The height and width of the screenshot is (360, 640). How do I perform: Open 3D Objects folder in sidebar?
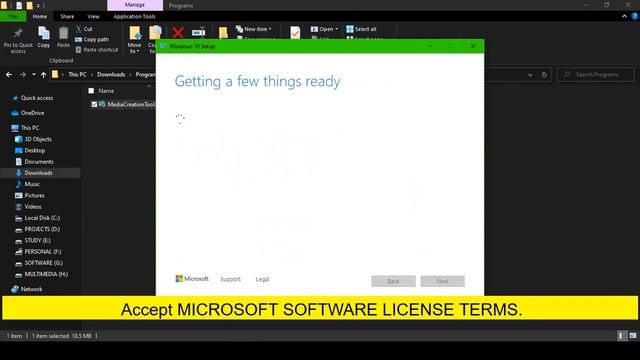point(38,139)
